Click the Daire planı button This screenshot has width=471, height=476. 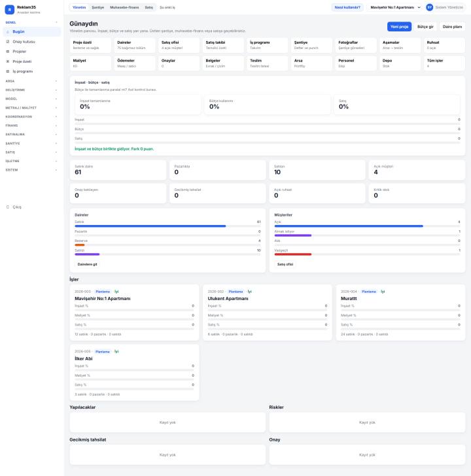pos(452,27)
